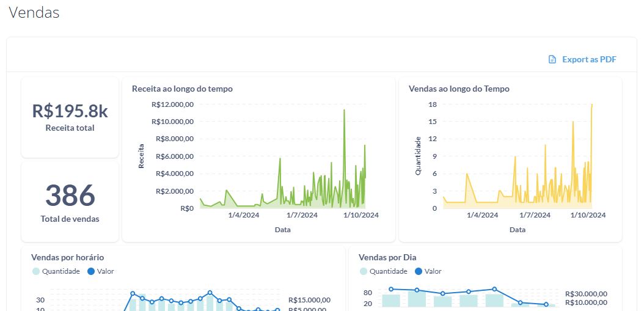Click the 18 axis label in sales chart

[x=433, y=104]
